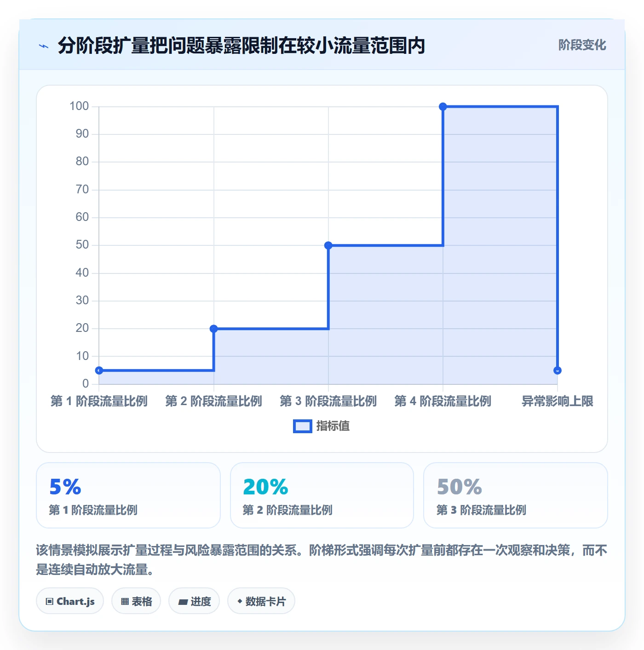Click the 进度 chip bar icon

(x=183, y=602)
